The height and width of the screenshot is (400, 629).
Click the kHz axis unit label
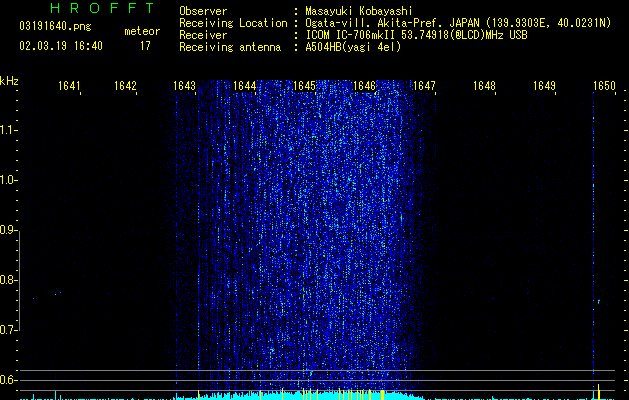point(9,81)
